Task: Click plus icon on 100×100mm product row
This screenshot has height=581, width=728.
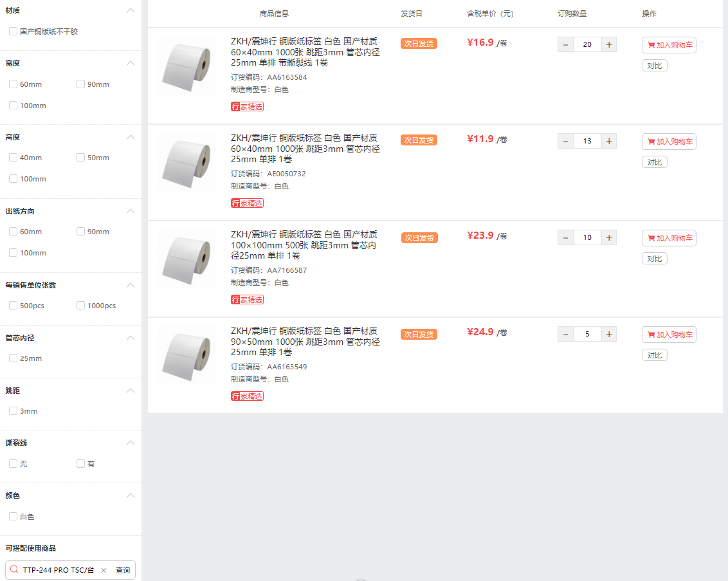Action: (x=608, y=238)
